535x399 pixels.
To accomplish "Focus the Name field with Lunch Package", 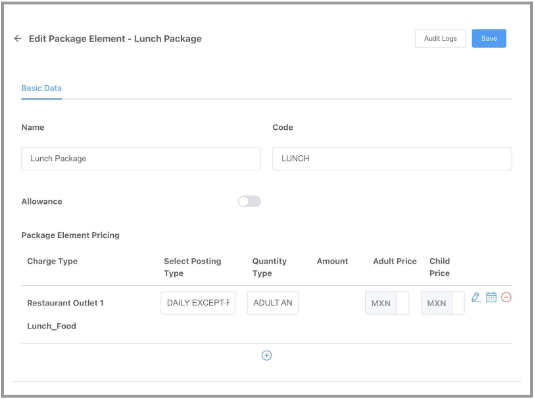I will click(x=141, y=159).
